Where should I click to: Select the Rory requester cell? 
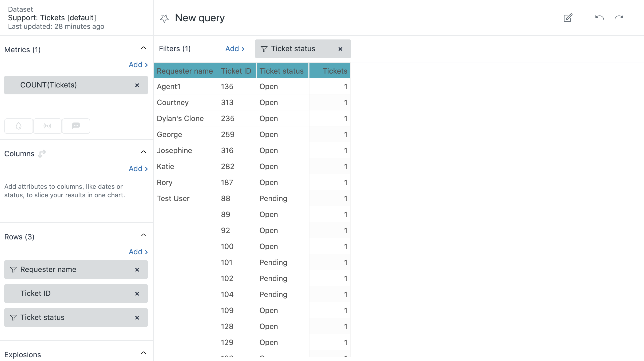[x=186, y=182]
